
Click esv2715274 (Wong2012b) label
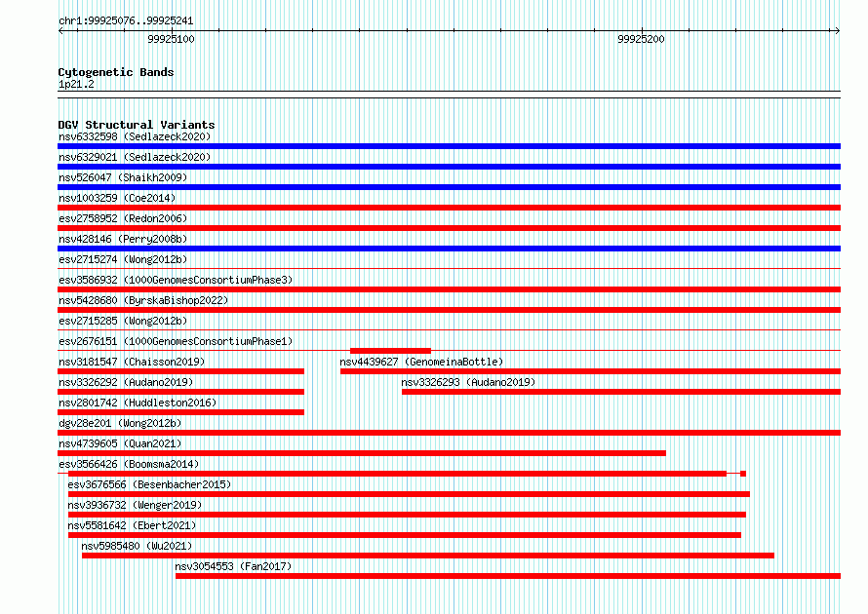(x=123, y=259)
